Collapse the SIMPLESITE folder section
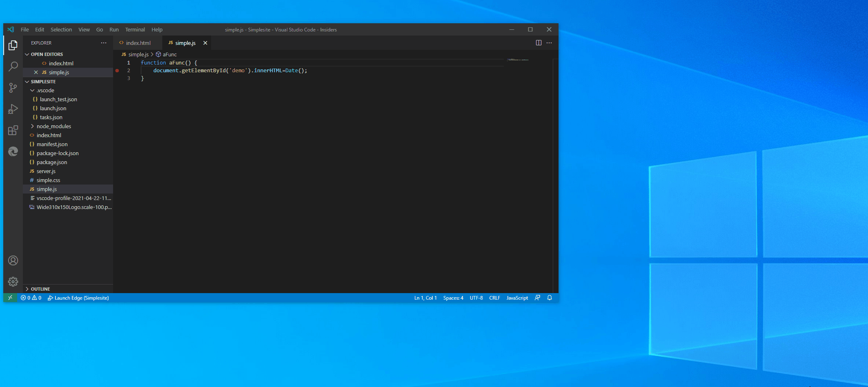 coord(27,82)
